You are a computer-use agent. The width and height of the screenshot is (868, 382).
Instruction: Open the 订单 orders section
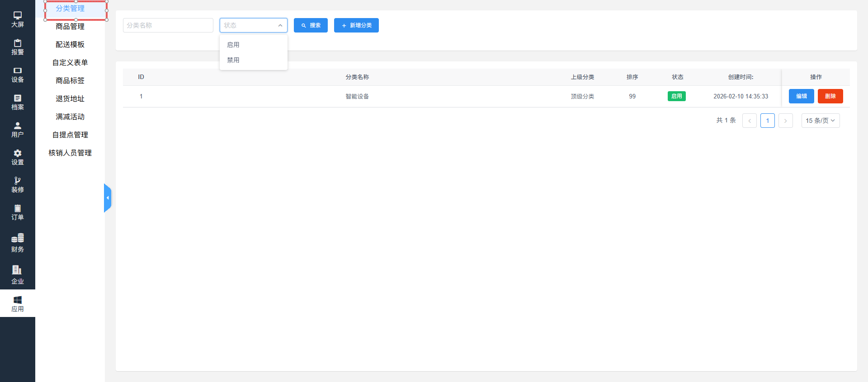click(18, 212)
